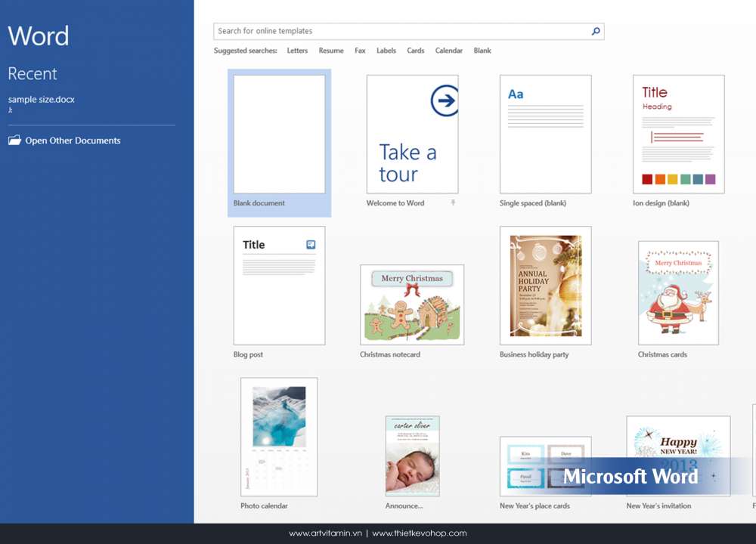This screenshot has height=544, width=756.
Task: Select the Calendar suggested search link
Action: [448, 51]
